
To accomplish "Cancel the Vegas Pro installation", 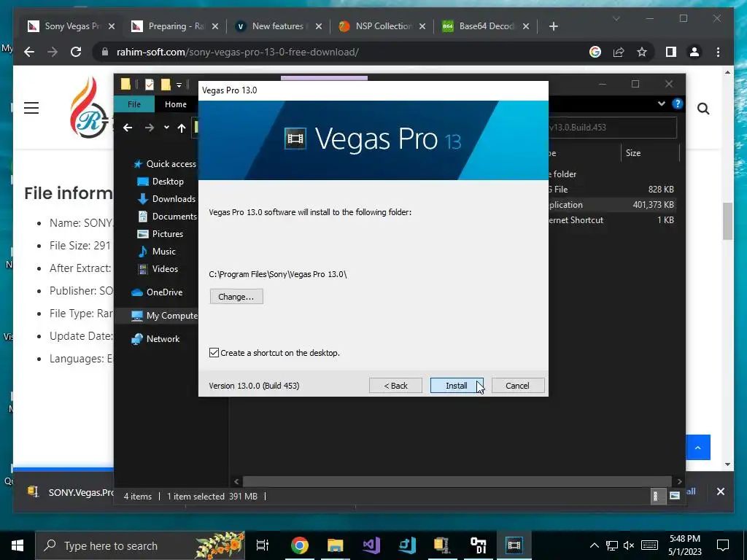I will (x=517, y=386).
